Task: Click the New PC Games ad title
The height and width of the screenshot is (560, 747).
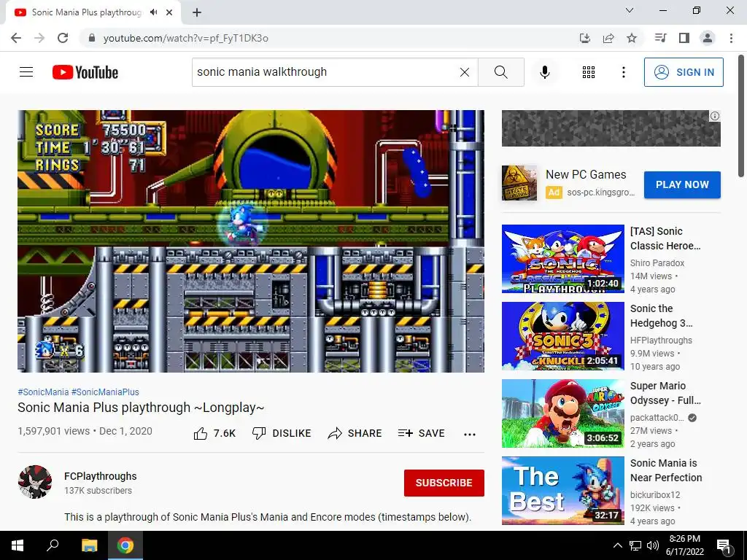Action: point(586,175)
